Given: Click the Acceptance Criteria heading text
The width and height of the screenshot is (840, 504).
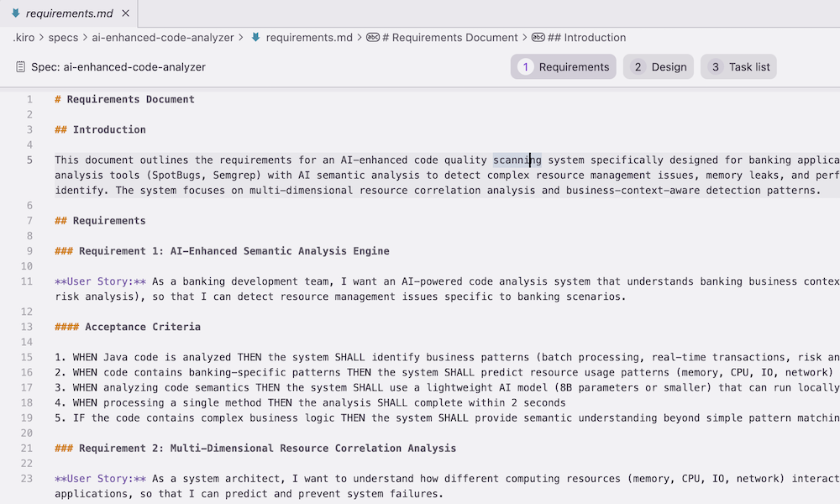Looking at the screenshot, I should click(x=143, y=327).
